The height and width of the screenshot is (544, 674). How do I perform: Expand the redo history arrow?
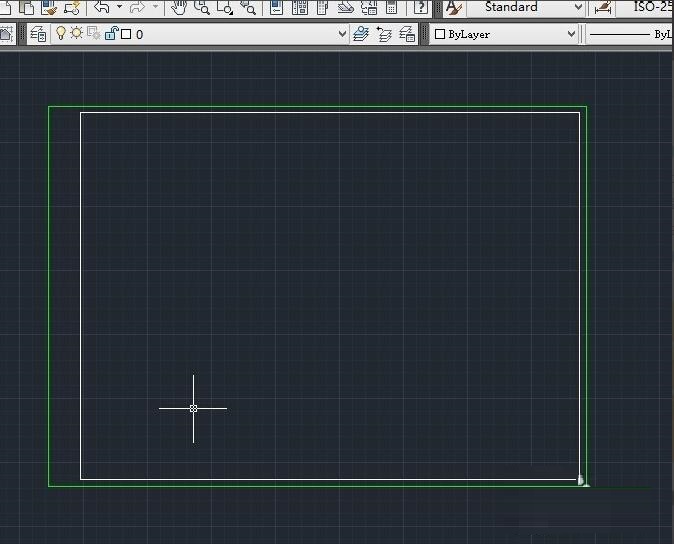(x=156, y=6)
